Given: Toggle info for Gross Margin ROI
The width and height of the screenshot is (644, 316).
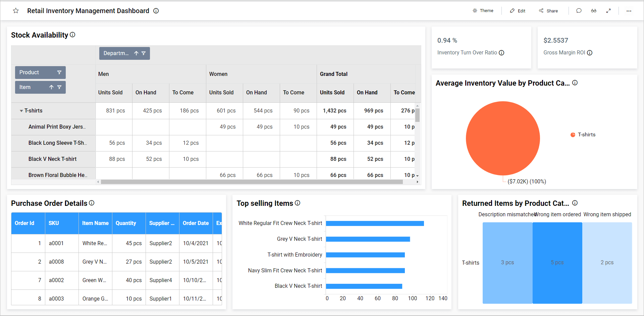Looking at the screenshot, I should click(x=590, y=53).
